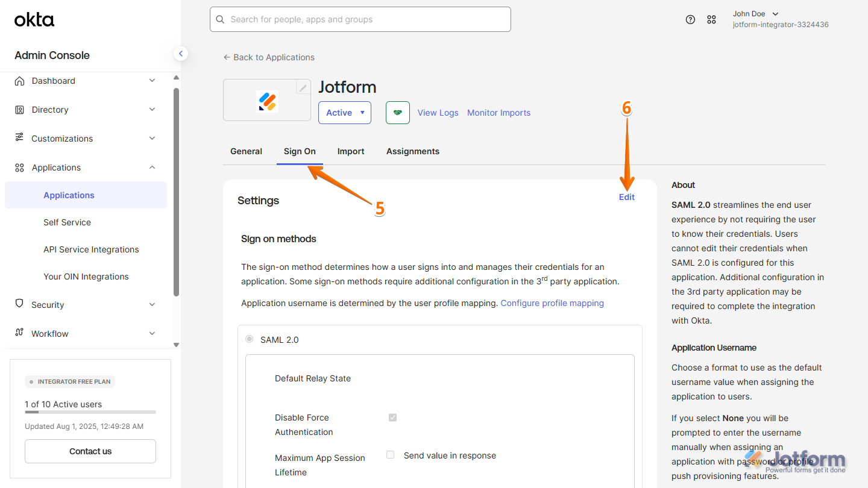Click the search magnifier icon
This screenshot has width=868, height=488.
[x=221, y=19]
